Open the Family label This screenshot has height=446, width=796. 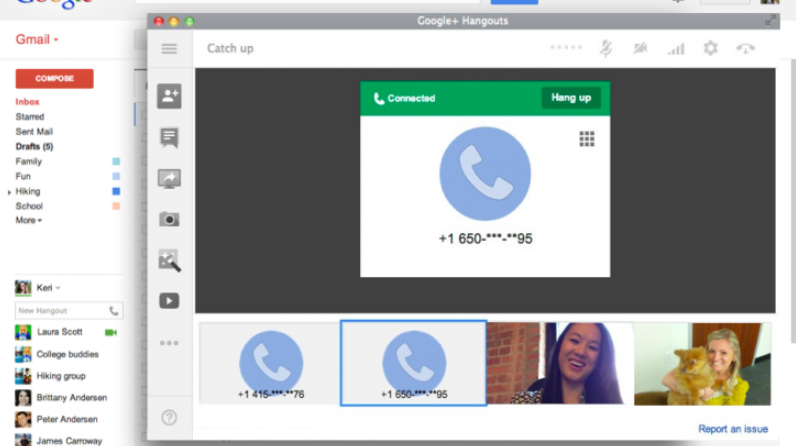28,161
